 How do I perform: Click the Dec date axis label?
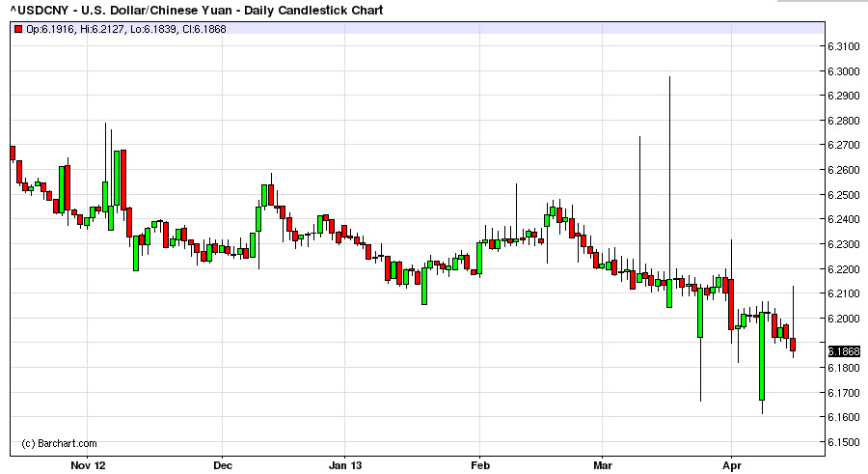(223, 465)
